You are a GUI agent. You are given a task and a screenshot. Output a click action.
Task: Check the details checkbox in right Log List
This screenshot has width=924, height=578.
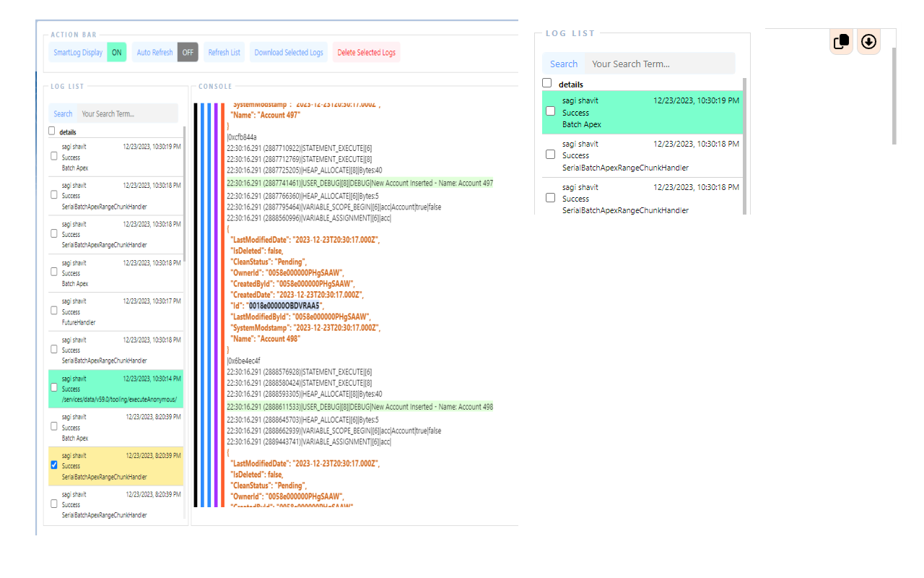pos(546,82)
